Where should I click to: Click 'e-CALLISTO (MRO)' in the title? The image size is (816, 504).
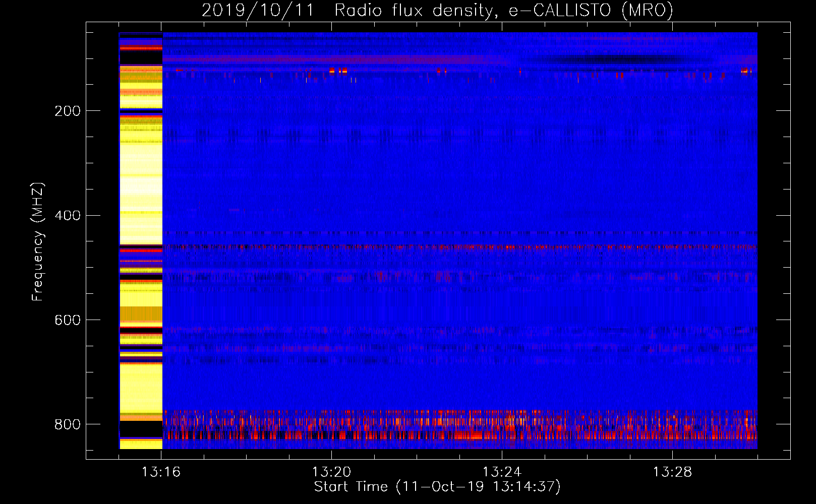coord(591,11)
